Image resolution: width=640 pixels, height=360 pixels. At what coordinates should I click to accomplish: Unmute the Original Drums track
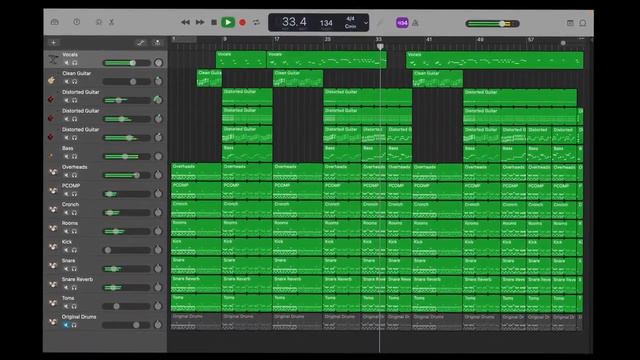pyautogui.click(x=66, y=325)
